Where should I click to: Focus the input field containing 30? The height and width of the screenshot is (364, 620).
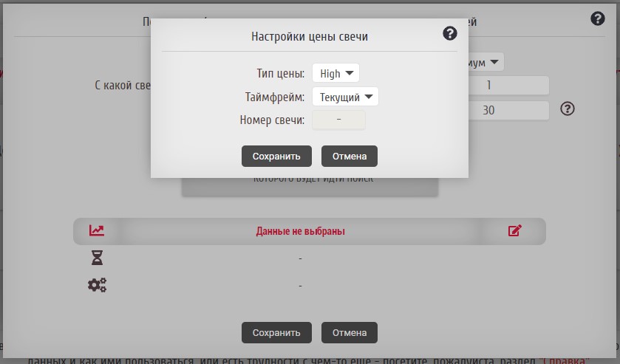point(508,110)
